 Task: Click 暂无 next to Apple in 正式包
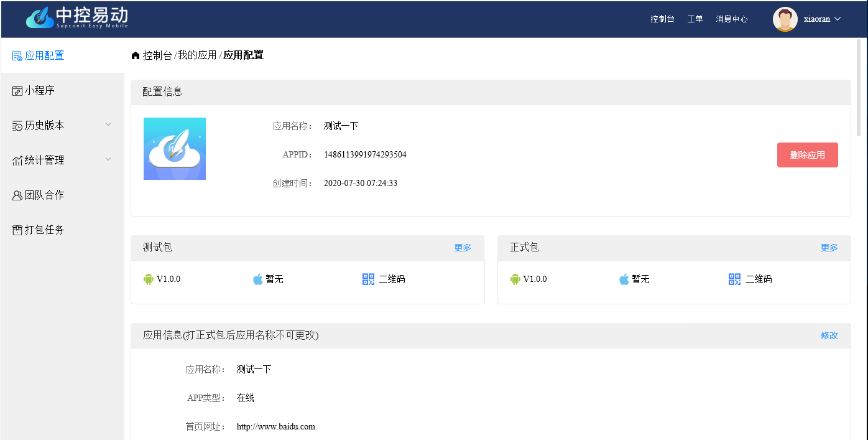(x=640, y=279)
